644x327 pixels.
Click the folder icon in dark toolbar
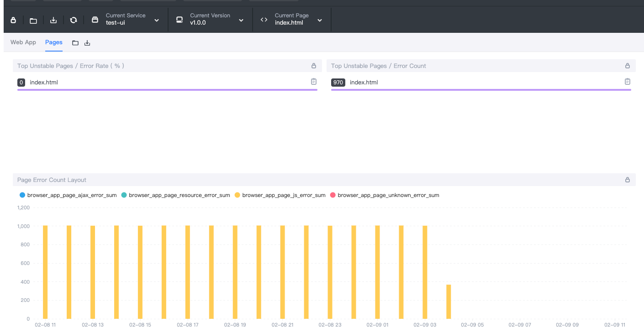(x=33, y=20)
